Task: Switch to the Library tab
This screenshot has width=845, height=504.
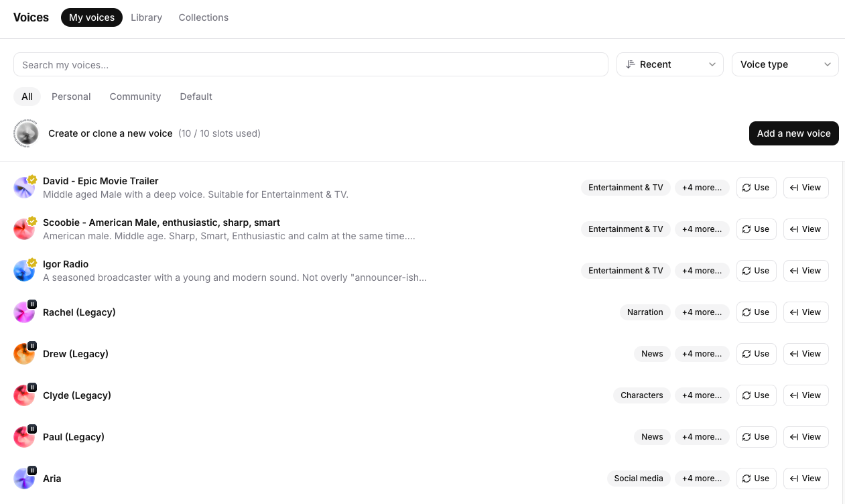Action: coord(146,17)
